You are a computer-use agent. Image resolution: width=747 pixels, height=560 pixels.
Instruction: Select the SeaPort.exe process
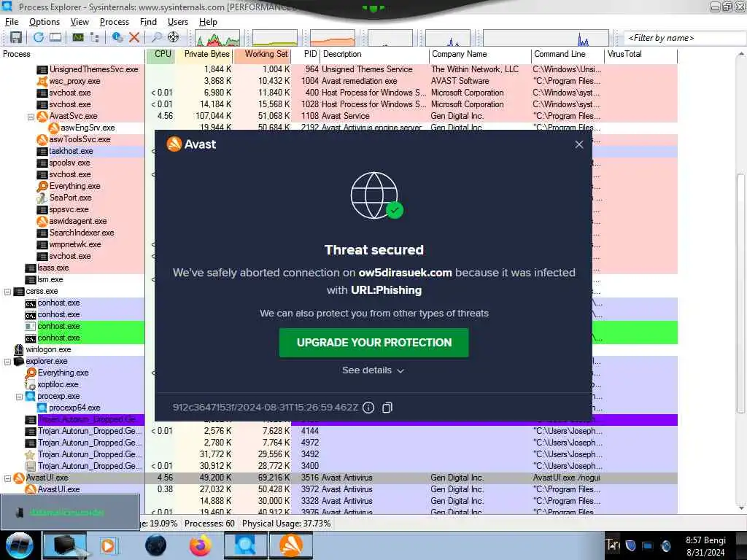71,198
